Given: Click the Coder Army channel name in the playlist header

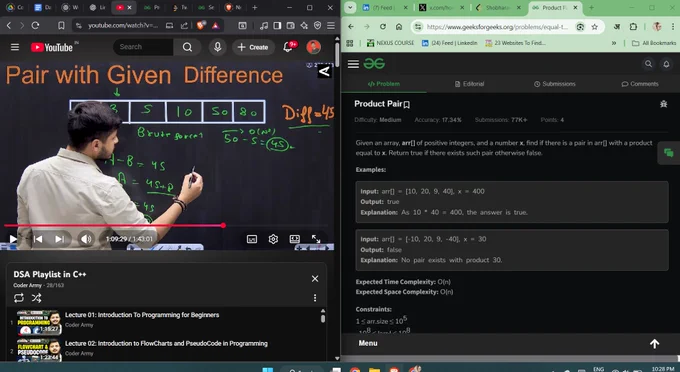Looking at the screenshot, I should (27, 285).
